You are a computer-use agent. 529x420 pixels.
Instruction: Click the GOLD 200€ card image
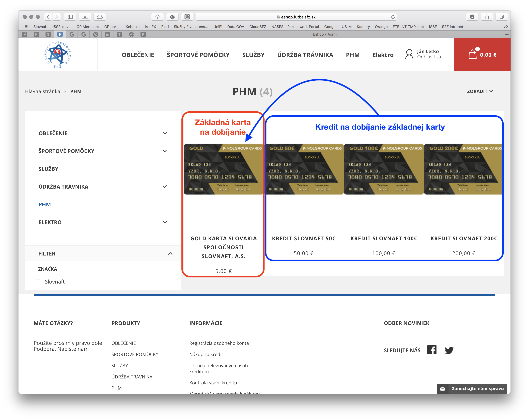464,169
